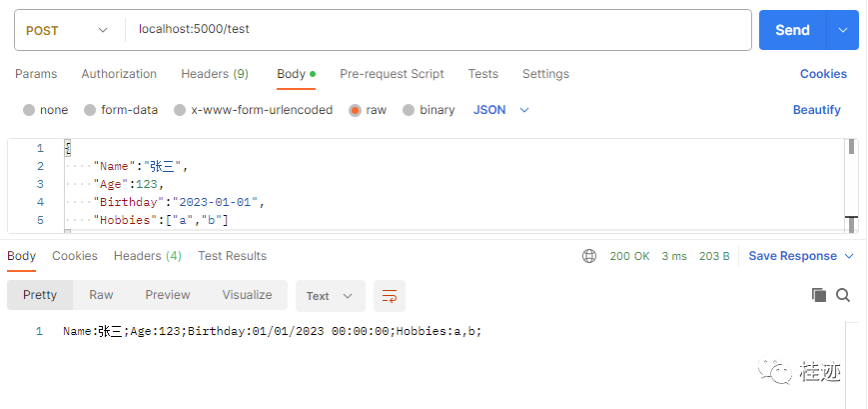Send the request with the Send button

tap(793, 30)
